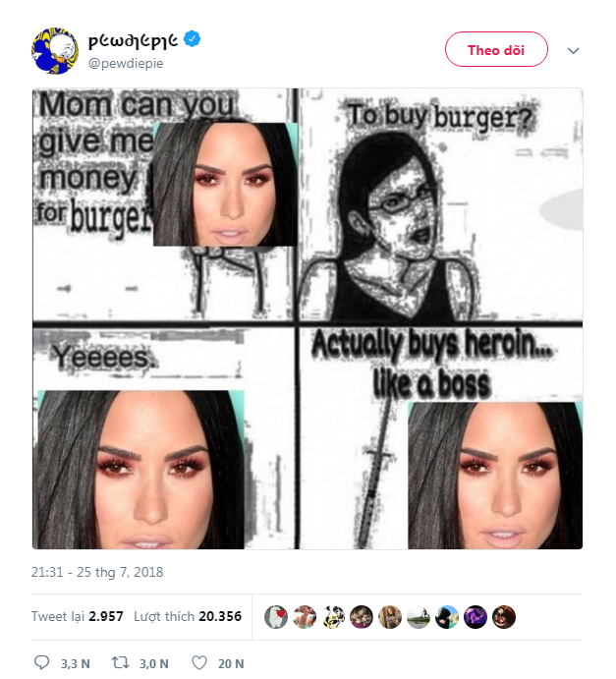
Task: Click the retweet arrows icon
Action: [x=120, y=663]
